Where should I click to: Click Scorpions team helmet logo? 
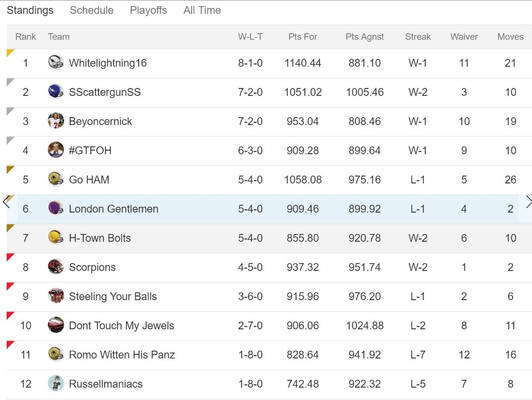click(x=56, y=267)
